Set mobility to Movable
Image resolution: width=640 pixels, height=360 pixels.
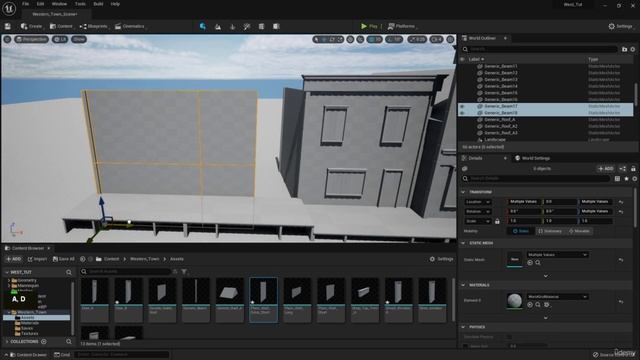pyautogui.click(x=579, y=231)
